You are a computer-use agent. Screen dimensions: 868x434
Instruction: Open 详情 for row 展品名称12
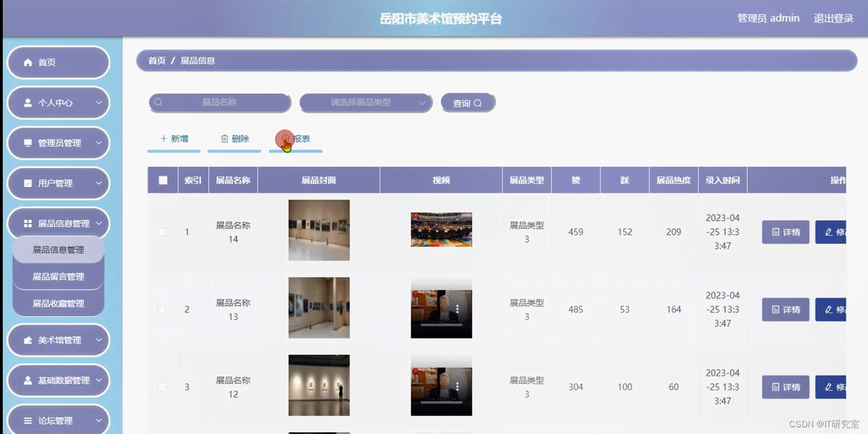(785, 387)
